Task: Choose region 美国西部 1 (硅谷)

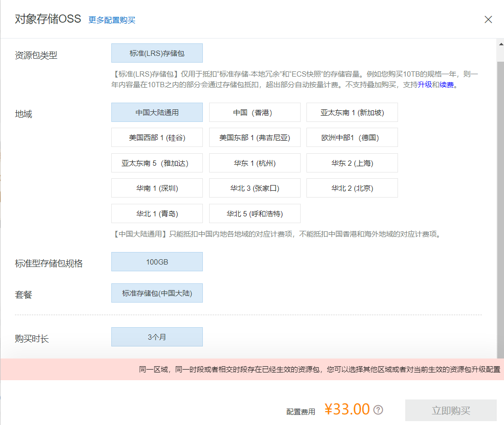Action: pyautogui.click(x=157, y=138)
